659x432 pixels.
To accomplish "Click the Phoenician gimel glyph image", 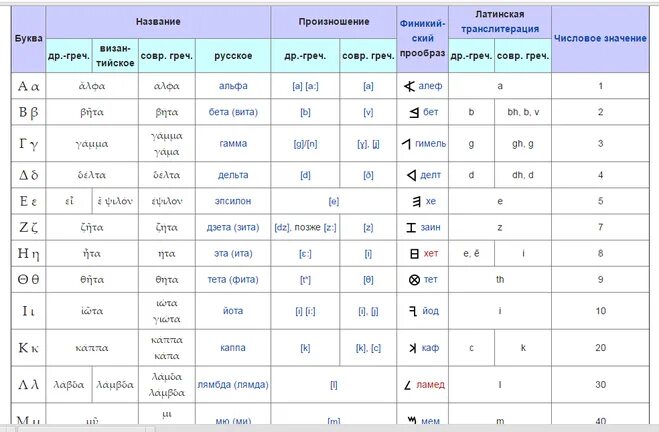I will pyautogui.click(x=406, y=144).
